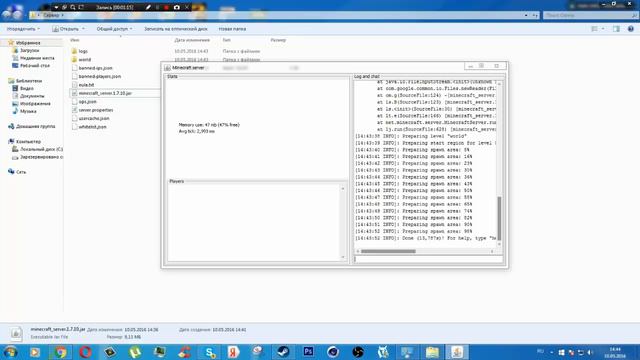Open Photoshop from taskbar
The image size is (640, 360).
pos(308,352)
